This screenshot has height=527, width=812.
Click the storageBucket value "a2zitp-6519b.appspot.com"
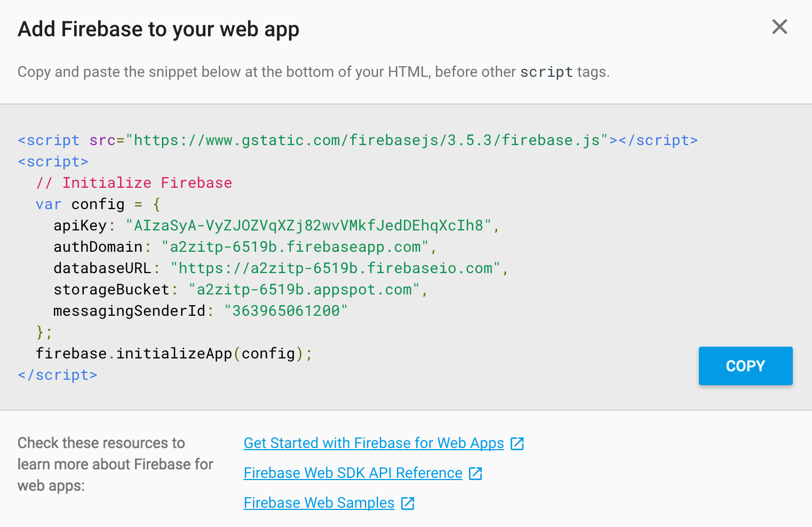click(304, 290)
